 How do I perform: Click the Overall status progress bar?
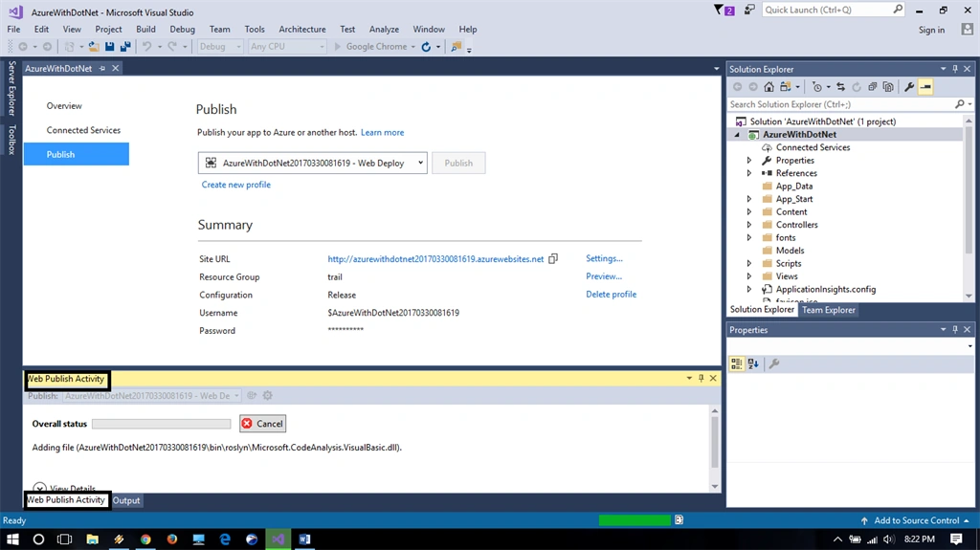(x=161, y=424)
